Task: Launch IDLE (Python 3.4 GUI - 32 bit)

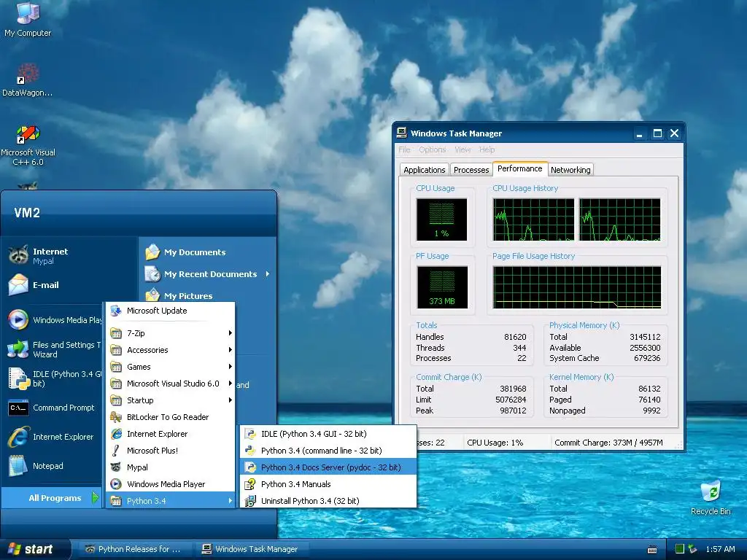Action: (x=328, y=434)
